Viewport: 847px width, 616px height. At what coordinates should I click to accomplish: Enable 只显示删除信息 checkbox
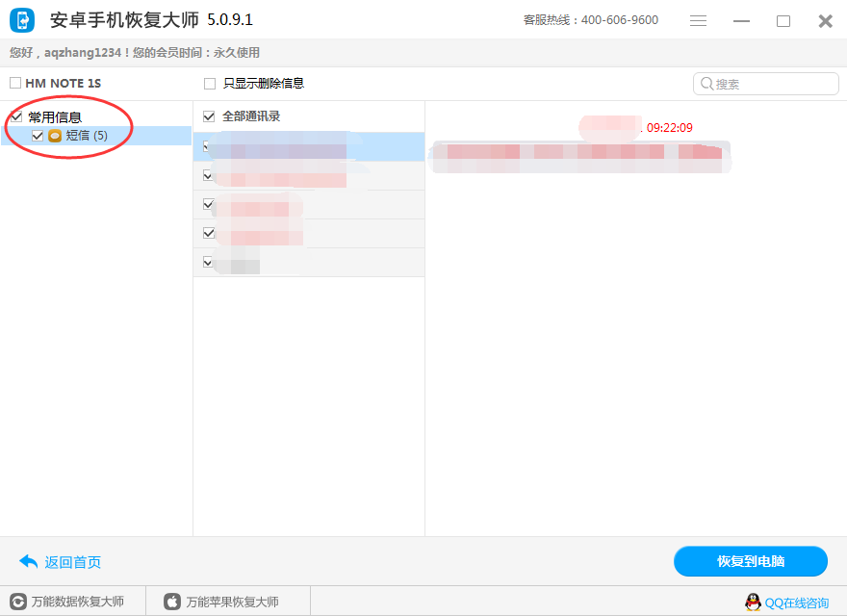coord(210,83)
